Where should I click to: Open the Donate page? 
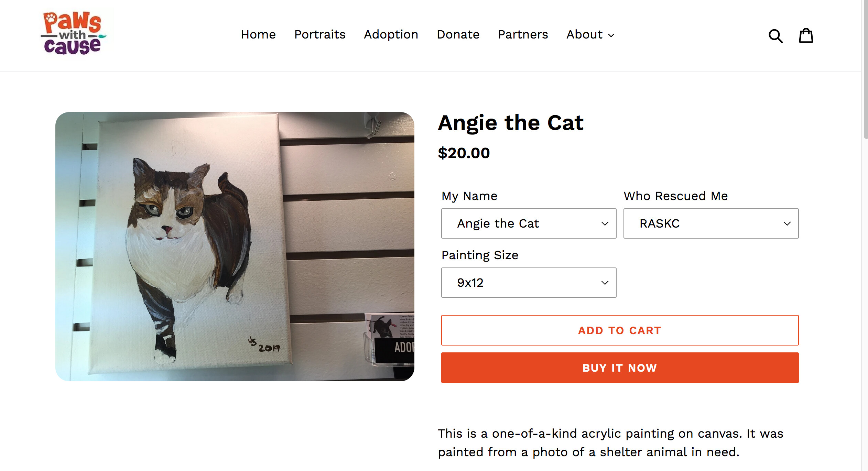click(x=458, y=34)
